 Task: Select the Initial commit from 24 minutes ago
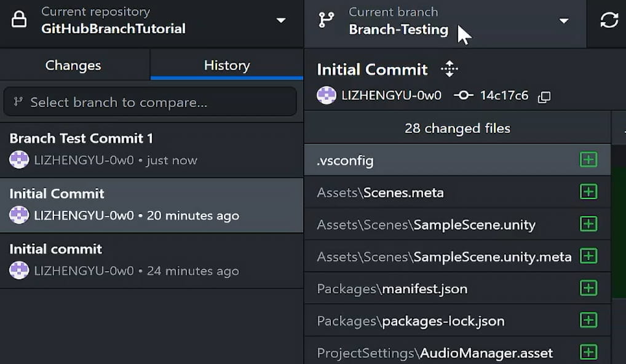point(150,258)
